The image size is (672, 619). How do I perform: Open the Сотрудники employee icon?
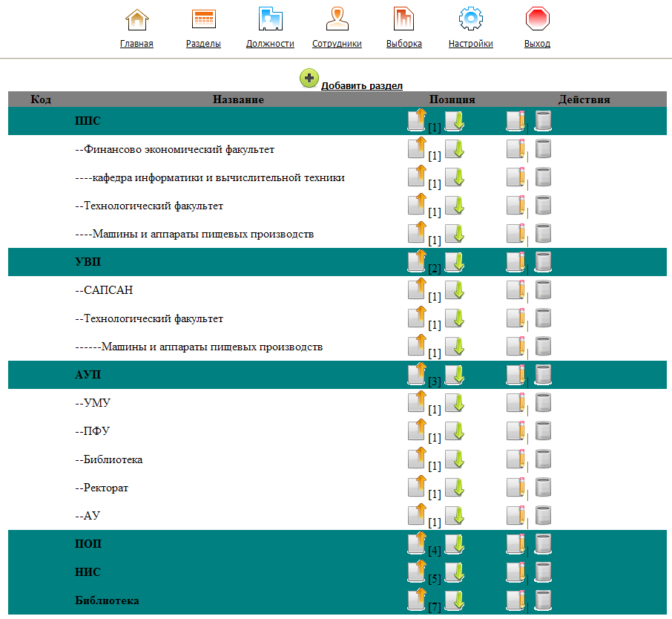[x=337, y=19]
